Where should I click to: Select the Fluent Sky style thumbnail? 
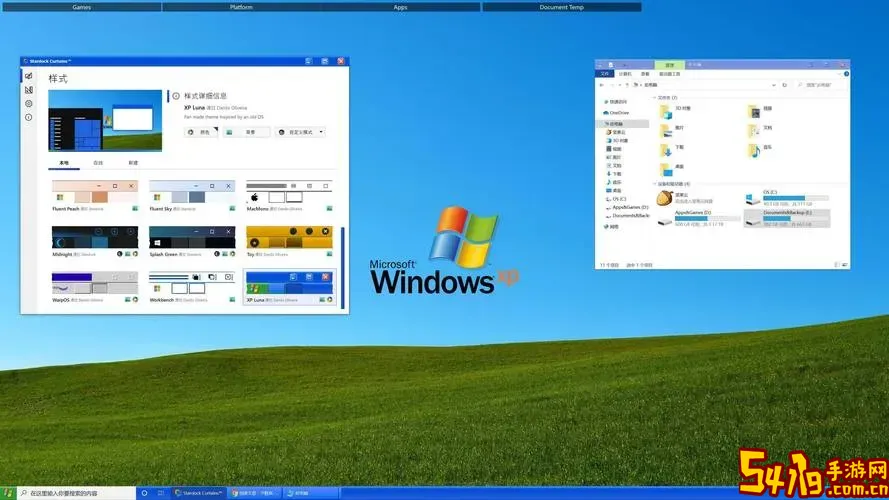click(192, 192)
